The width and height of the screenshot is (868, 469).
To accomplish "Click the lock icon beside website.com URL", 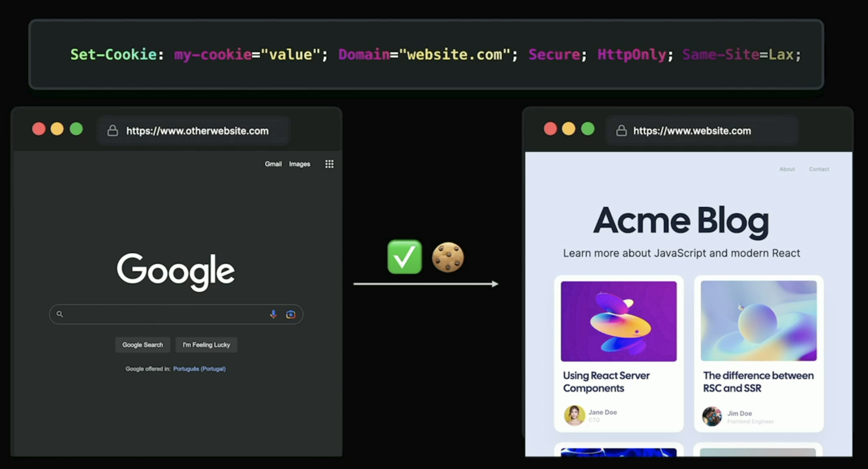I will (621, 131).
